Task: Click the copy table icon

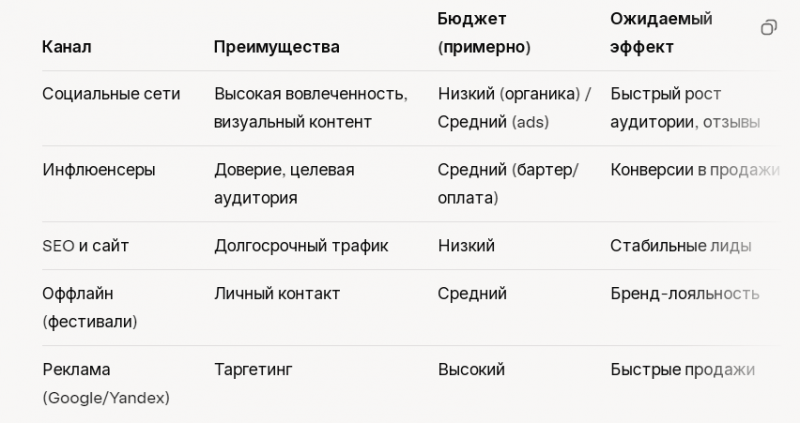Action: coord(768,28)
